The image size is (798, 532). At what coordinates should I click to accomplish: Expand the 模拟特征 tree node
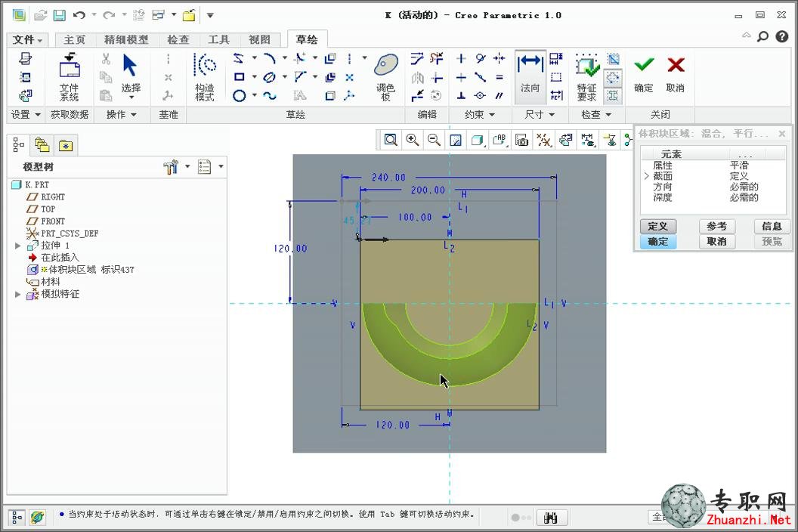[x=18, y=294]
